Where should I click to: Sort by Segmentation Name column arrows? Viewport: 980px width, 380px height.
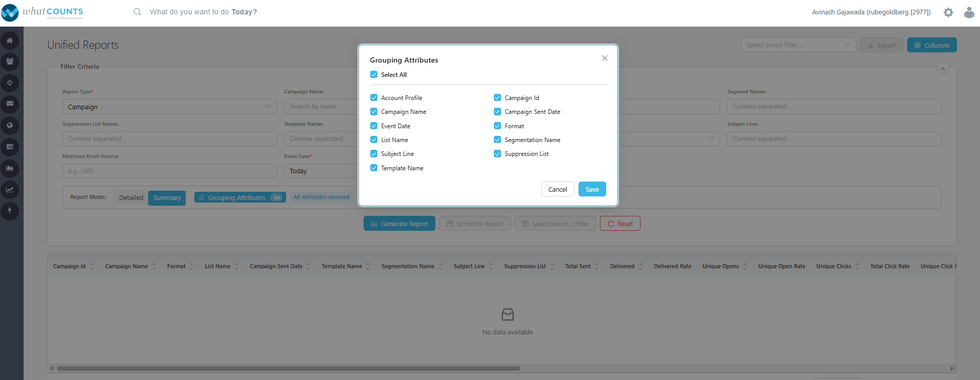tap(440, 266)
